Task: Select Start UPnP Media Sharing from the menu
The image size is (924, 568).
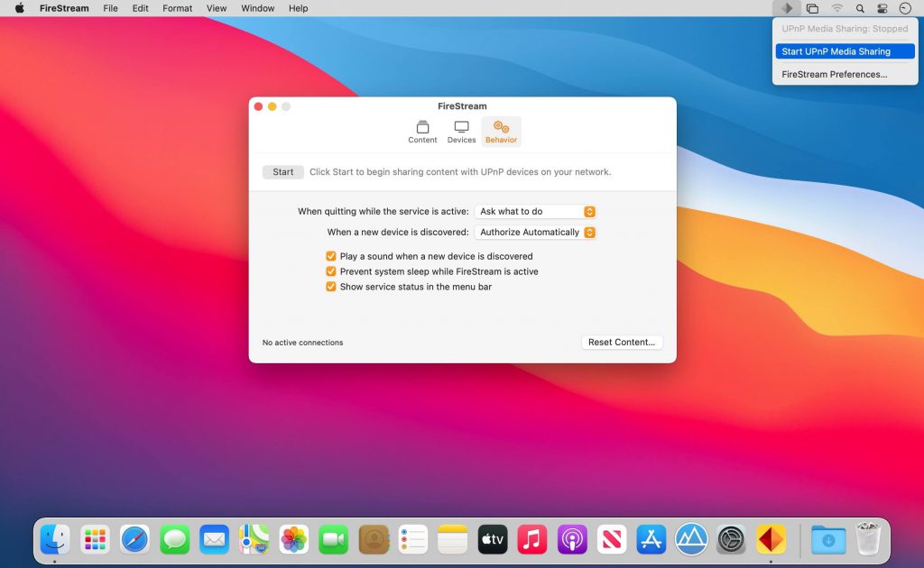Action: (x=844, y=51)
